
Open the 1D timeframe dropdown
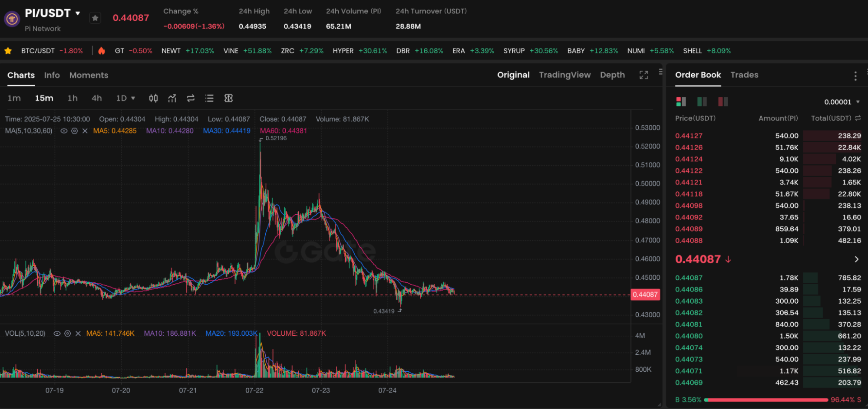click(125, 98)
